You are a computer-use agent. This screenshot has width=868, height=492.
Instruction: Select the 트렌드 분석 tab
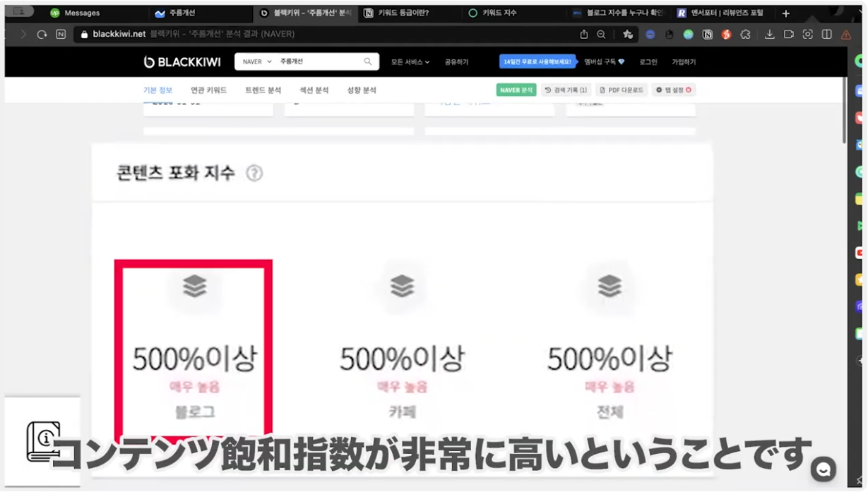(263, 90)
